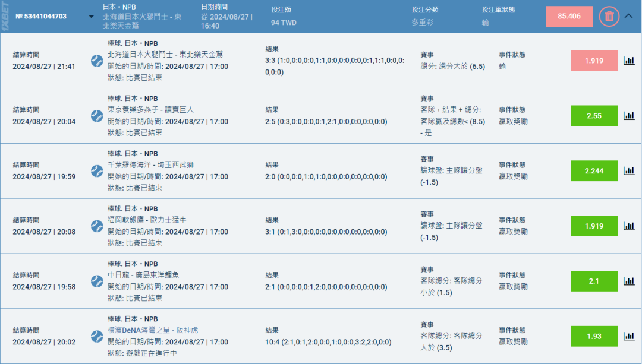This screenshot has width=642, height=364.
Task: Click header date 從 2024/08/27 | 16:40
Action: [x=226, y=21]
